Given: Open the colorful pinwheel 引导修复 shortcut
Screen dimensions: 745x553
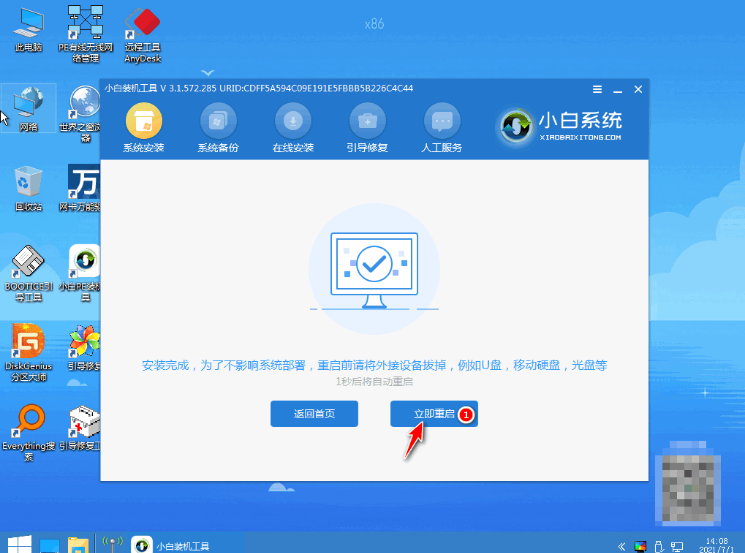Looking at the screenshot, I should coord(84,348).
